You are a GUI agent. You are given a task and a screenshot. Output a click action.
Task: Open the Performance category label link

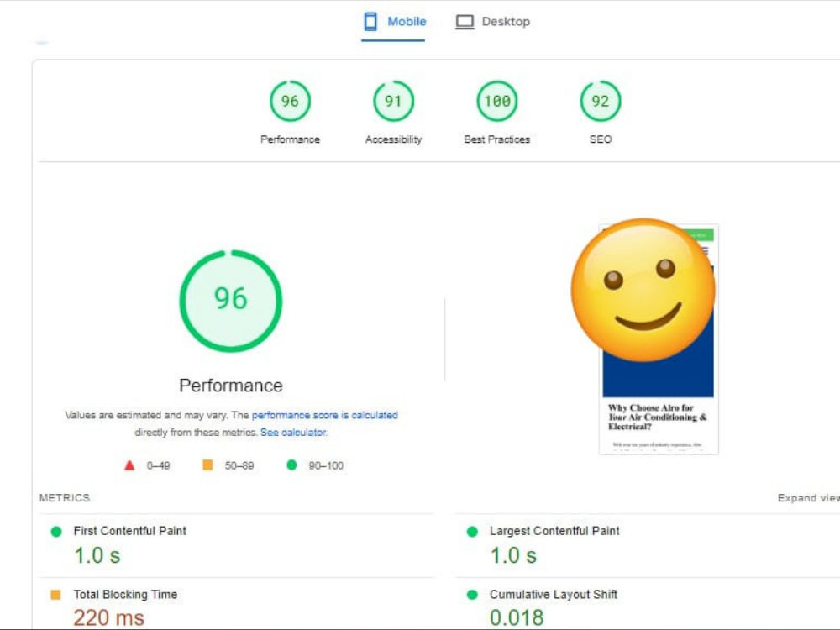coord(290,139)
